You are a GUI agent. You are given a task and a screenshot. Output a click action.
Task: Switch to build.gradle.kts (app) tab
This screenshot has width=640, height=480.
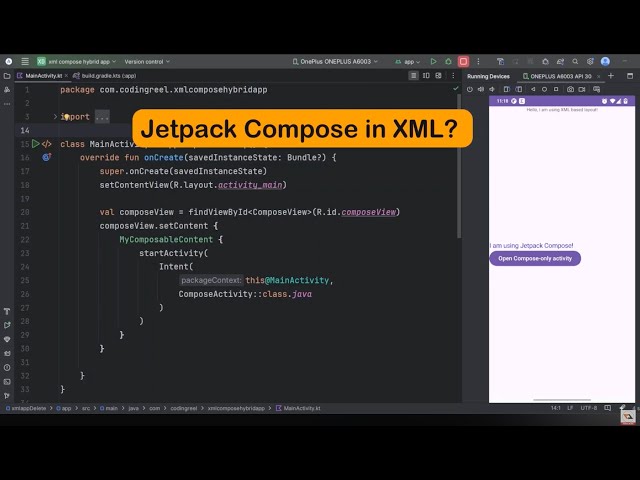point(105,76)
